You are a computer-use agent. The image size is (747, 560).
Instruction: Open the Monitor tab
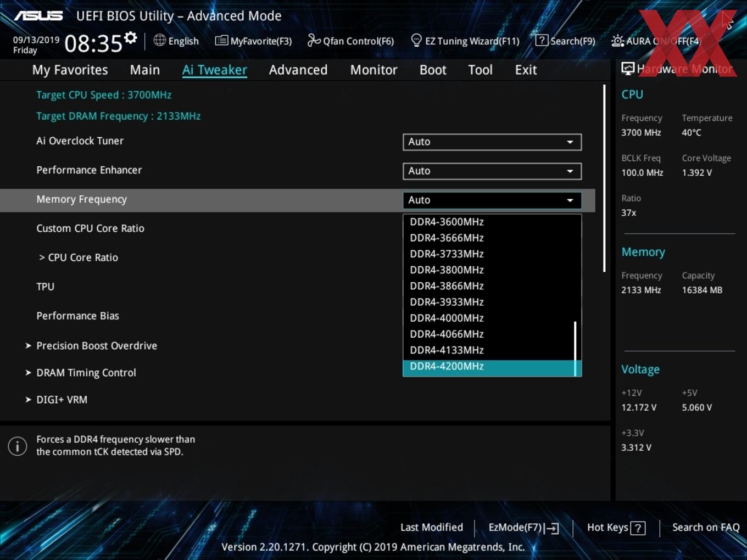pyautogui.click(x=374, y=70)
